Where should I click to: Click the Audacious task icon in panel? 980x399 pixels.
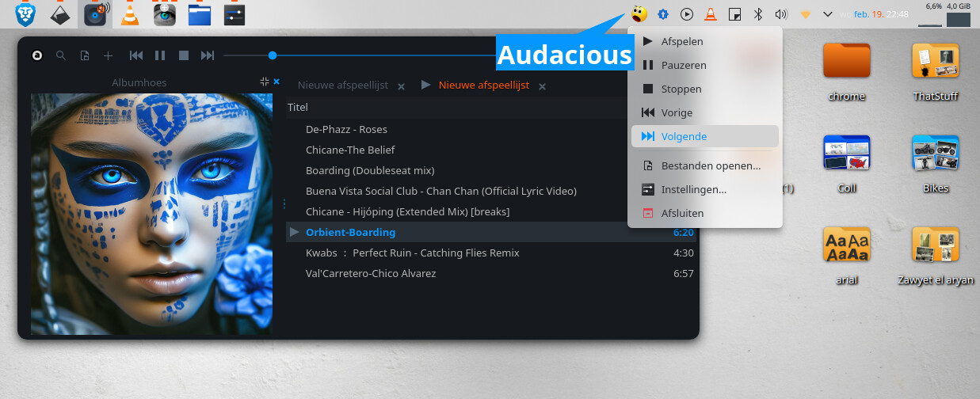(x=96, y=14)
